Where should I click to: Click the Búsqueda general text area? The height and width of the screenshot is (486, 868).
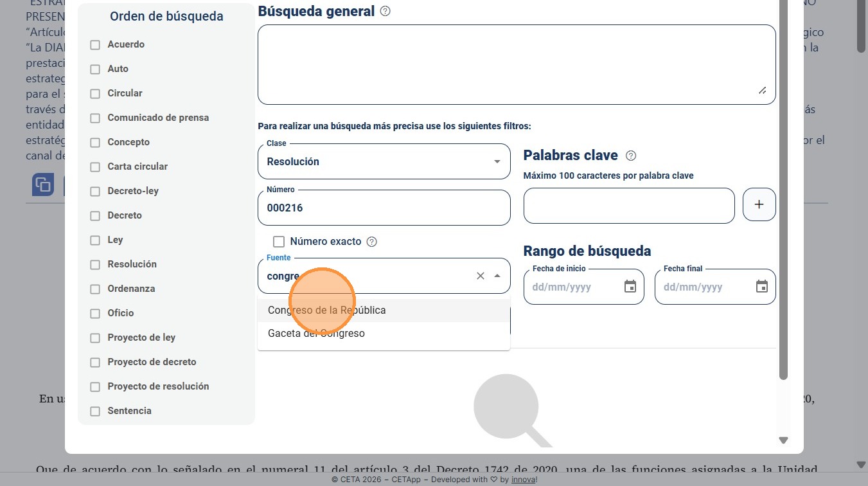517,64
